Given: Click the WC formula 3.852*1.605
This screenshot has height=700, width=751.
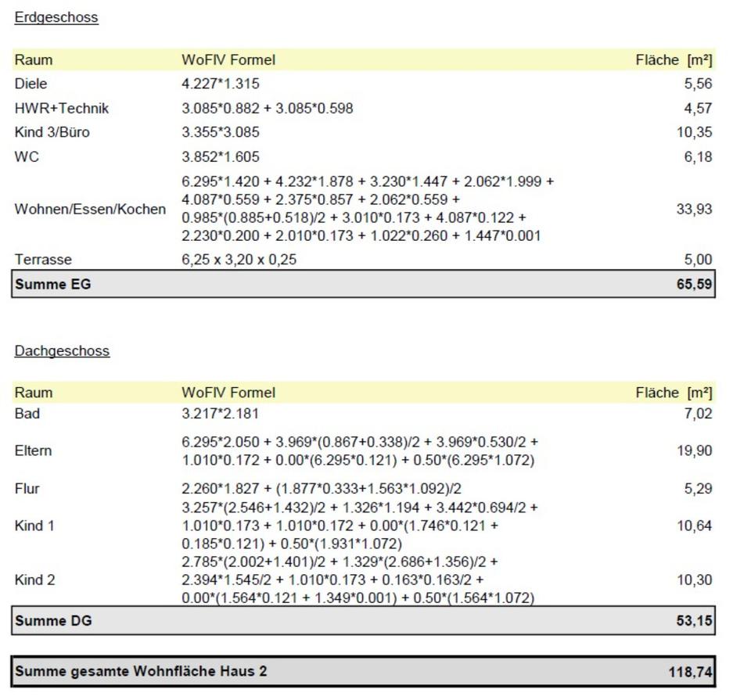Looking at the screenshot, I should [x=220, y=156].
